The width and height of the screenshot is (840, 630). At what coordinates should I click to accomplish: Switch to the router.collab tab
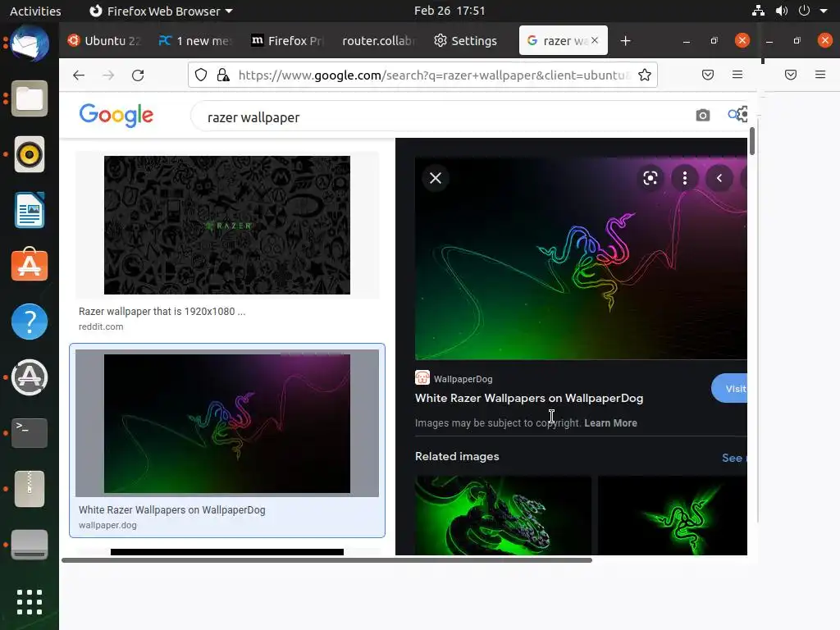(x=378, y=41)
